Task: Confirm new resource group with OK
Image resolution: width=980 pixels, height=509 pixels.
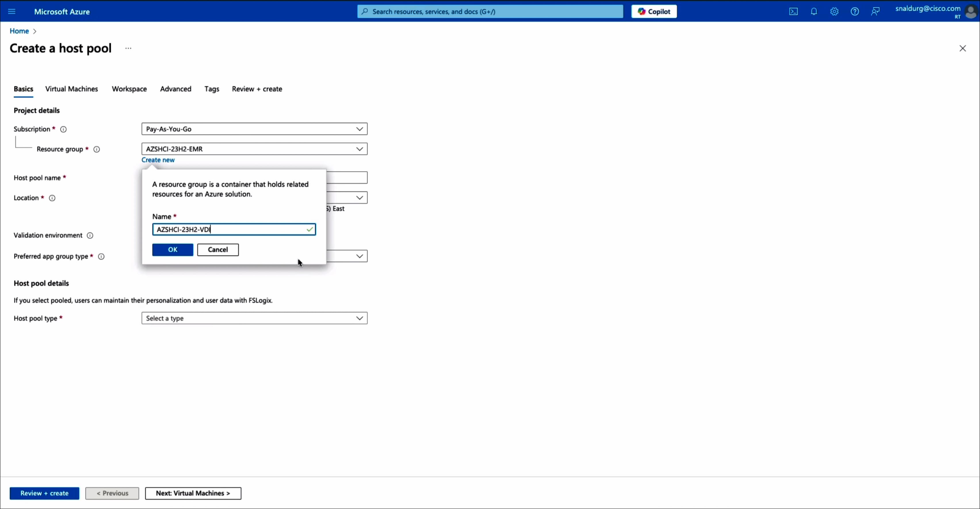Action: pyautogui.click(x=173, y=249)
